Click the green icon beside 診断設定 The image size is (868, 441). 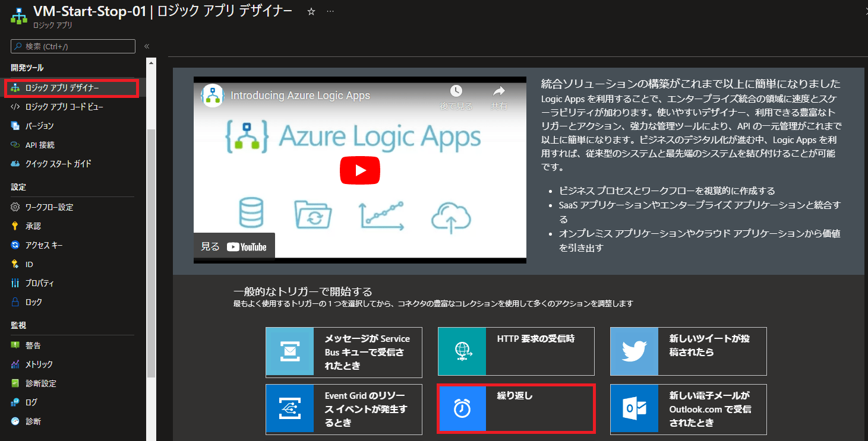[15, 383]
